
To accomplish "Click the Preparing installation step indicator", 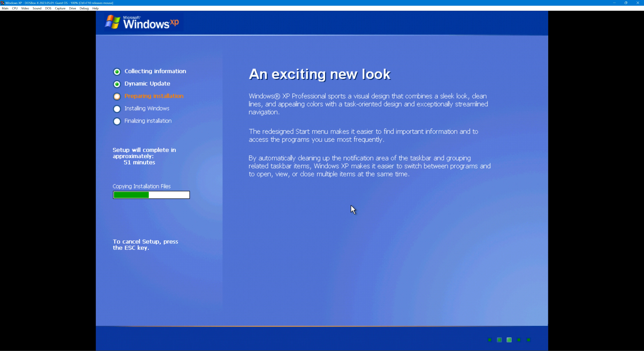I will coord(117,96).
